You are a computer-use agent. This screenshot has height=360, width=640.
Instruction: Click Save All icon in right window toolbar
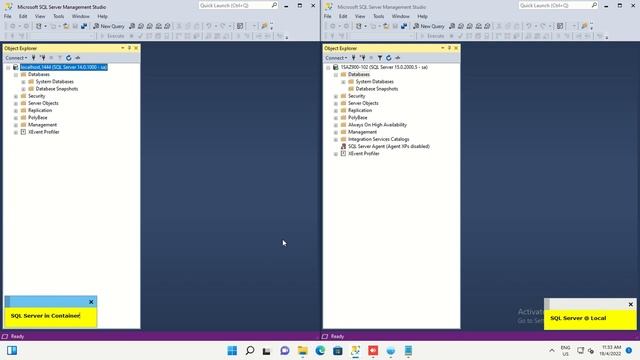click(x=404, y=26)
